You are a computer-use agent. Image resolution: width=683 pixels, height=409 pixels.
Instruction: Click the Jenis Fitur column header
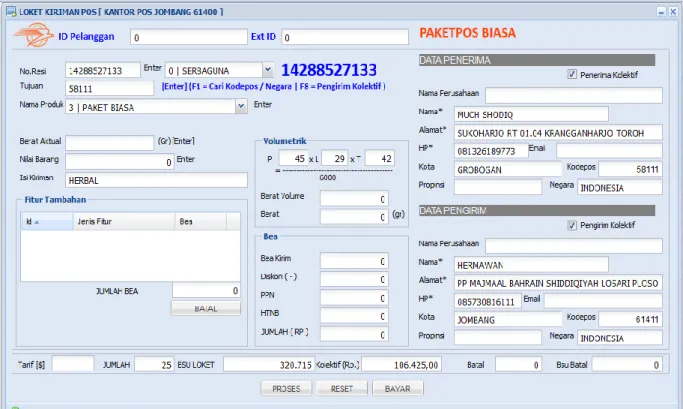click(x=124, y=221)
